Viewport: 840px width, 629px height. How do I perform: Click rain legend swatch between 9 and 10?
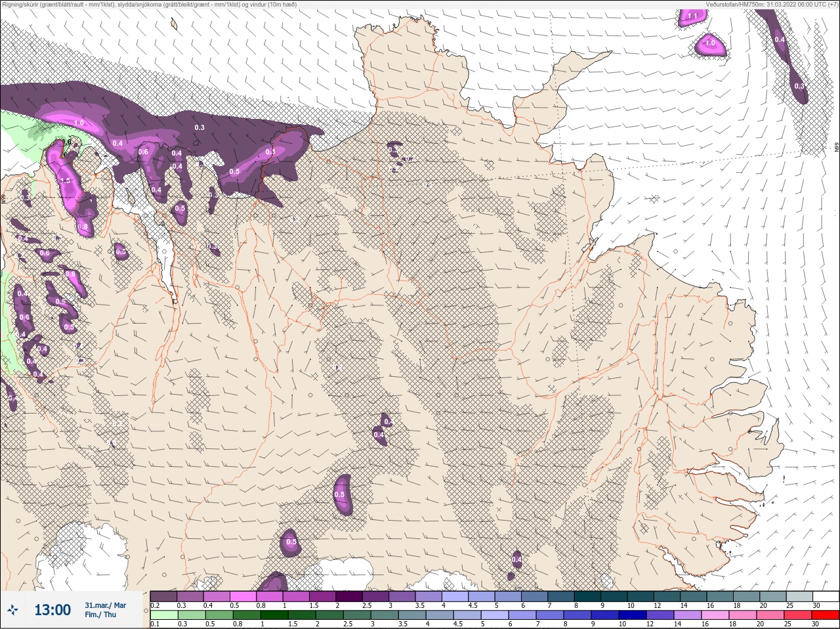604,615
